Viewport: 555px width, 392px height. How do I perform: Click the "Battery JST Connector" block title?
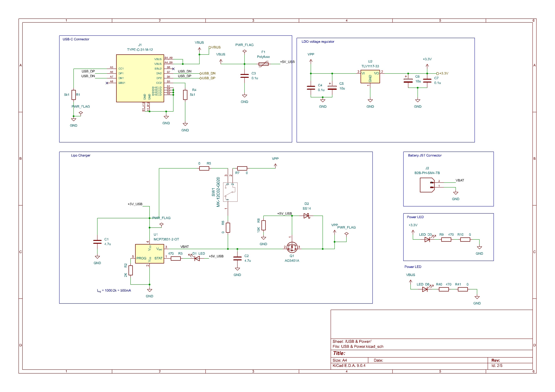(x=425, y=155)
